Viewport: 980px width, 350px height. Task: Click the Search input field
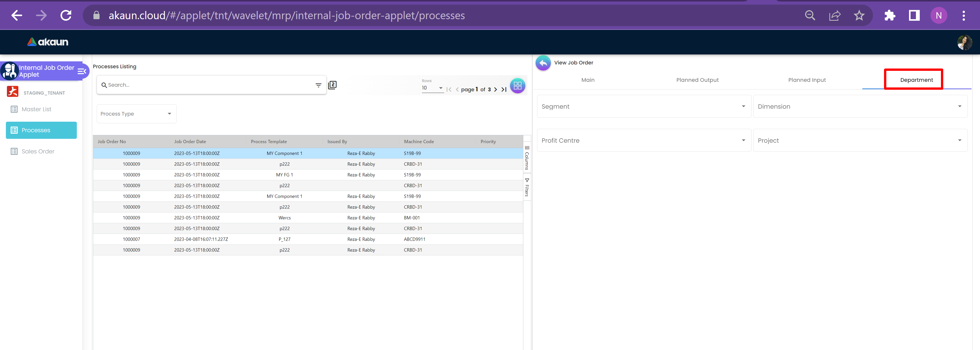pyautogui.click(x=205, y=85)
